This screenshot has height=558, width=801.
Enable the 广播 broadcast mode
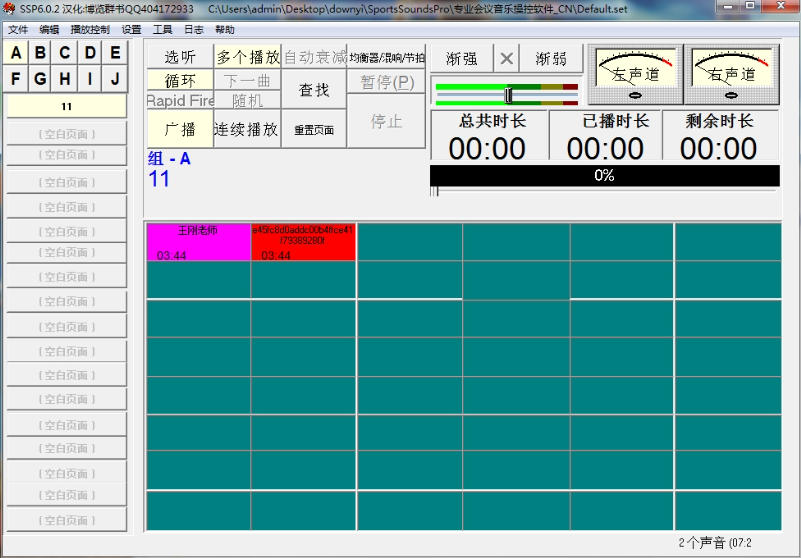pyautogui.click(x=180, y=129)
